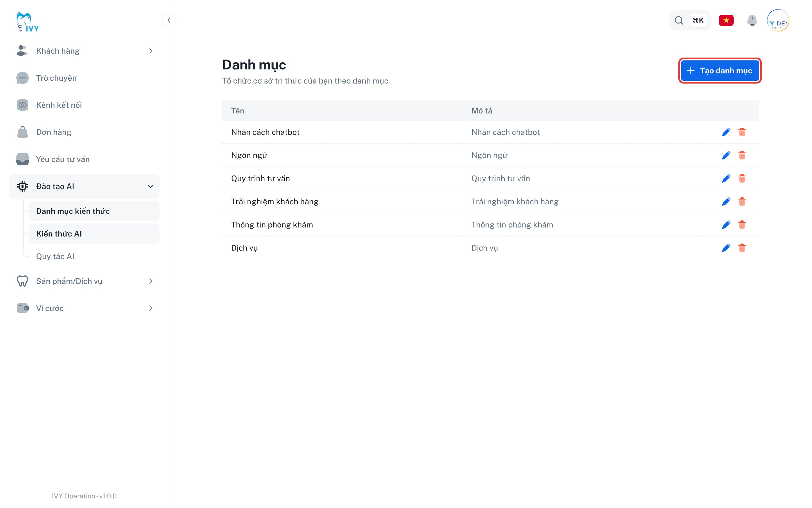Go to IVY logo home

coord(28,22)
